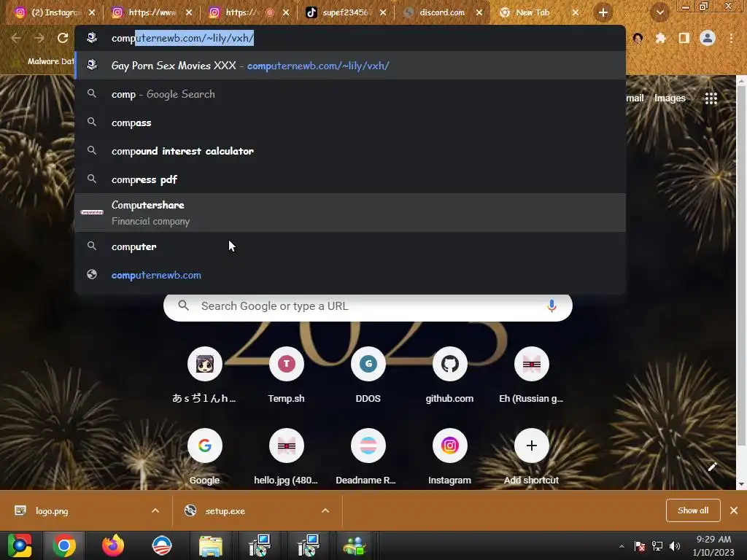The image size is (747, 560).
Task: Expand the setup.exe download options
Action: point(325,510)
